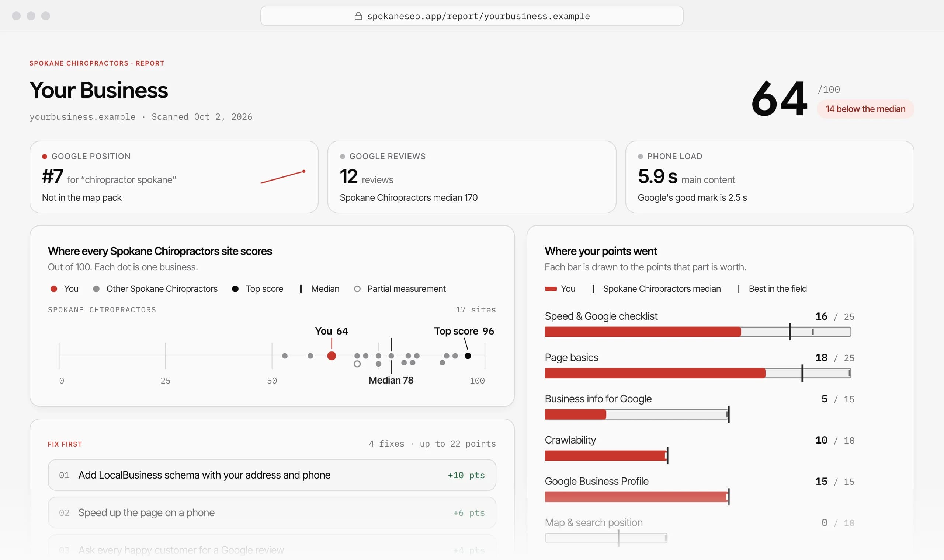Click the black Top score legend dot

[x=235, y=289]
